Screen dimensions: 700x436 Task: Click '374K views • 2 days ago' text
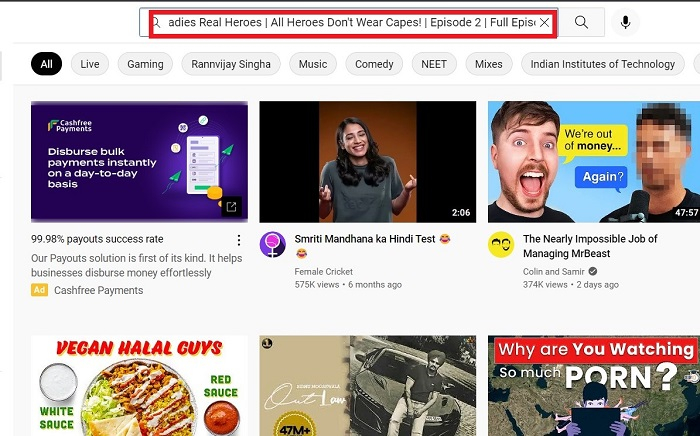tap(571, 285)
